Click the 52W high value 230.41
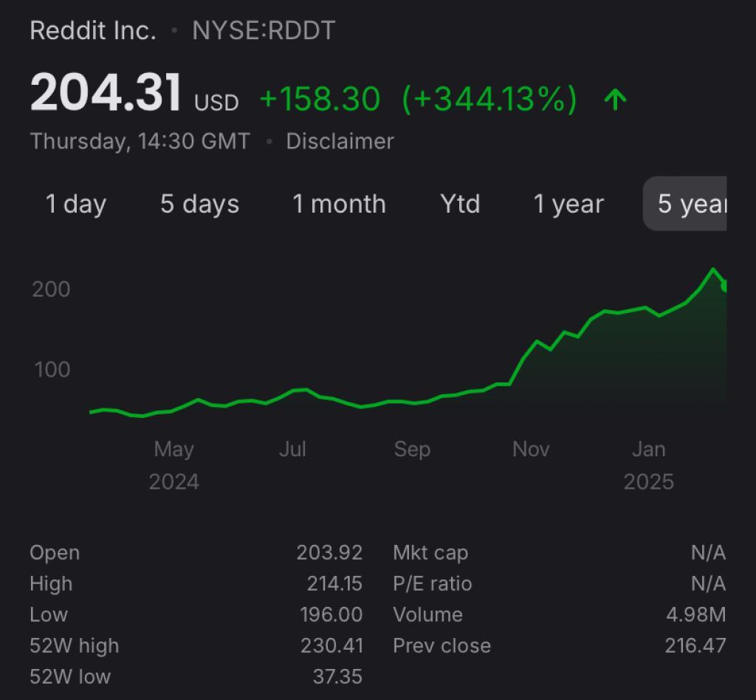Screen dimensions: 756x700 (x=331, y=645)
